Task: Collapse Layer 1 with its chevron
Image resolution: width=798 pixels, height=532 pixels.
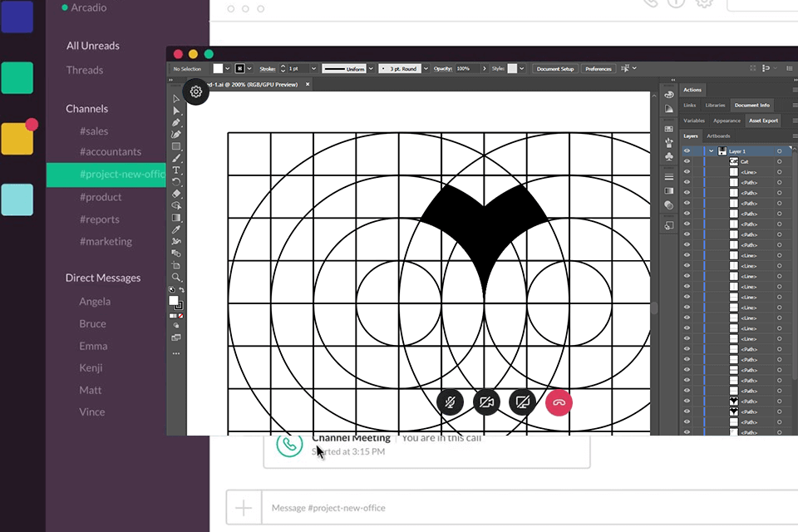Action: 711,151
